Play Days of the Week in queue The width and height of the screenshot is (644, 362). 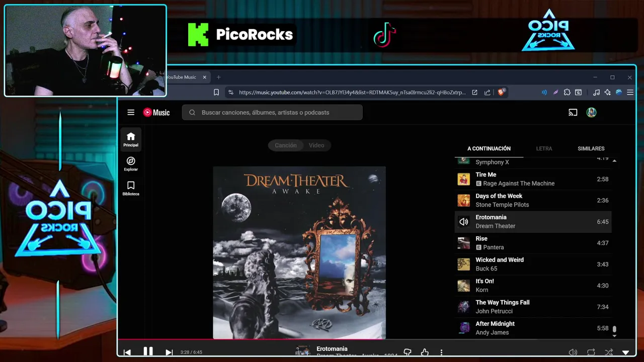[x=533, y=200]
